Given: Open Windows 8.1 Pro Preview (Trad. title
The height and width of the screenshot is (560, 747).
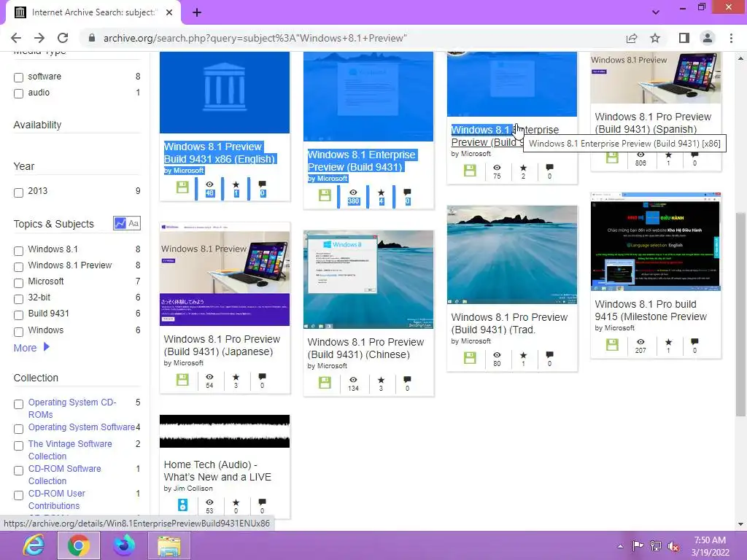Looking at the screenshot, I should tap(508, 323).
